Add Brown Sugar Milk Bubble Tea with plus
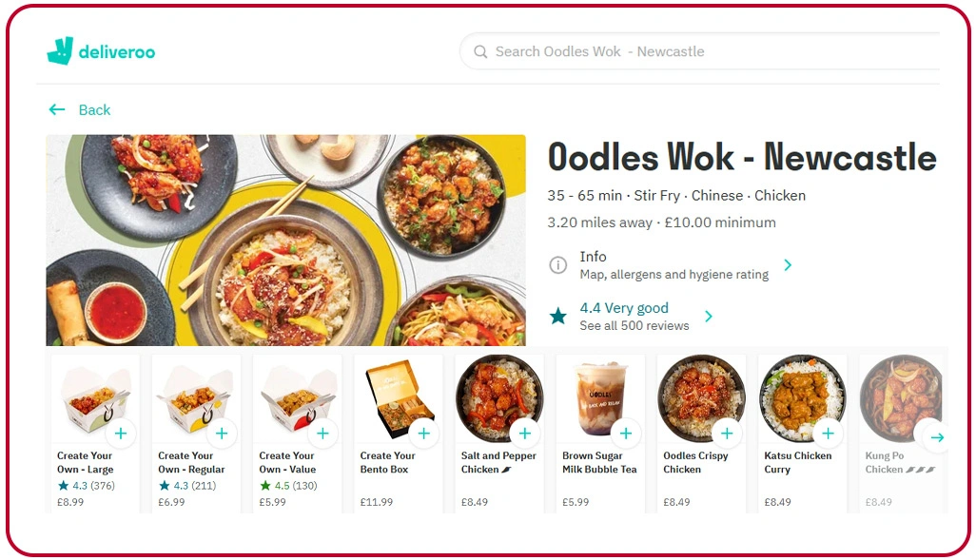 pos(626,434)
